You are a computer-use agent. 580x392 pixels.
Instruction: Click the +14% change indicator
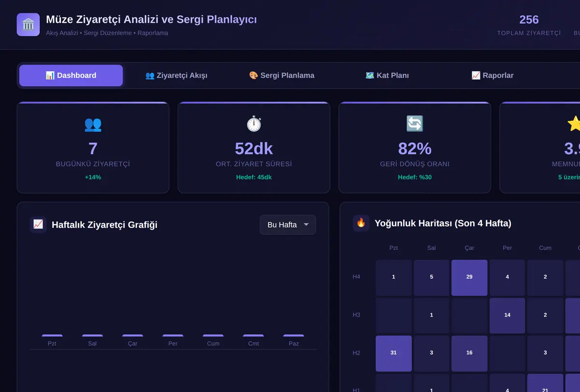(x=93, y=177)
